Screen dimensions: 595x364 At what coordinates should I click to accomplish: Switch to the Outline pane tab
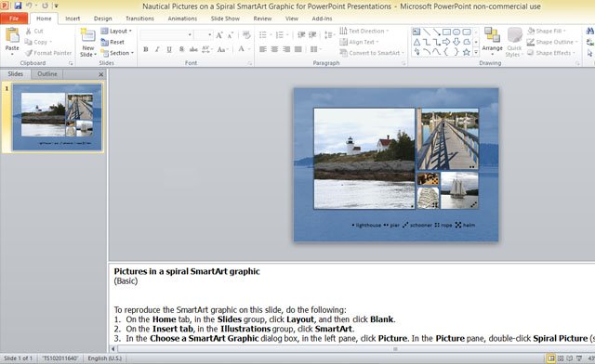(47, 74)
